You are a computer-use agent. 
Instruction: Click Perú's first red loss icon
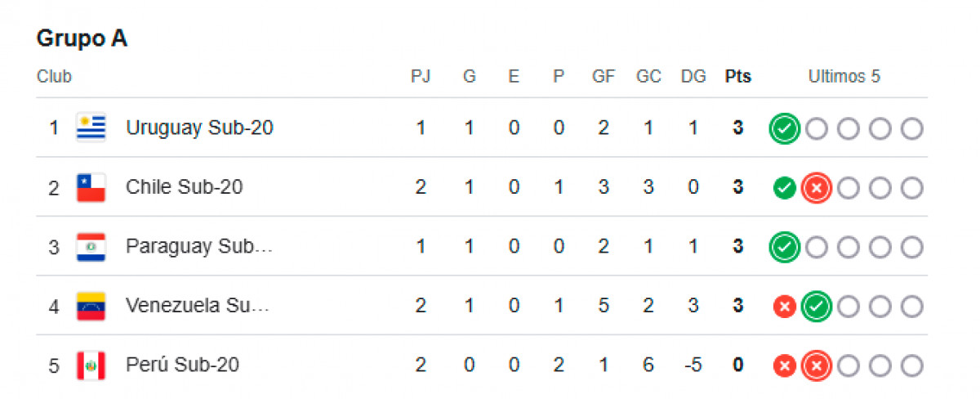click(784, 365)
